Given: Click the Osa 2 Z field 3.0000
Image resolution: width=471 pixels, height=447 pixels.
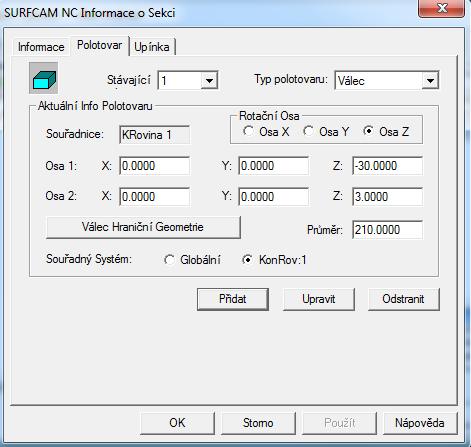Looking at the screenshot, I should pyautogui.click(x=387, y=196).
